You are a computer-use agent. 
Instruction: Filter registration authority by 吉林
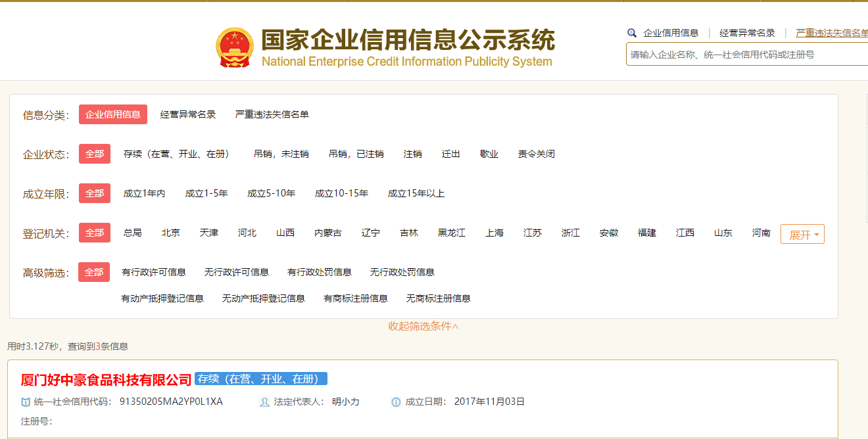[409, 233]
